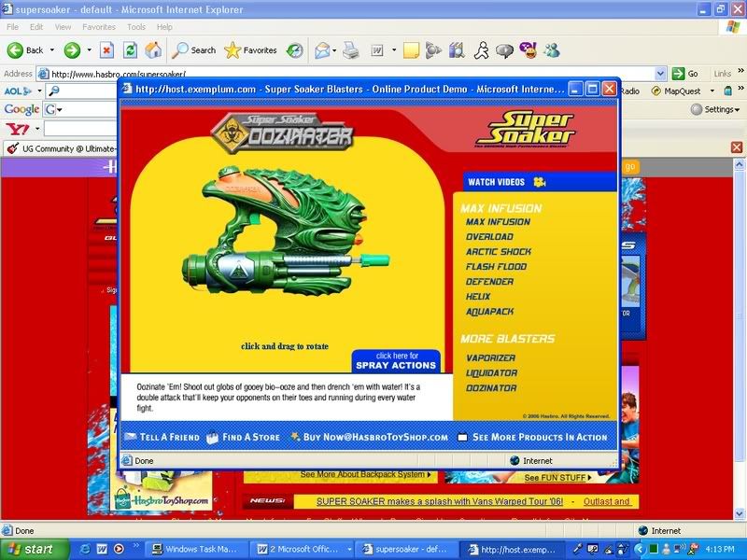The image size is (747, 560).
Task: Open the Edit with Word dropdown arrow
Action: [x=393, y=50]
